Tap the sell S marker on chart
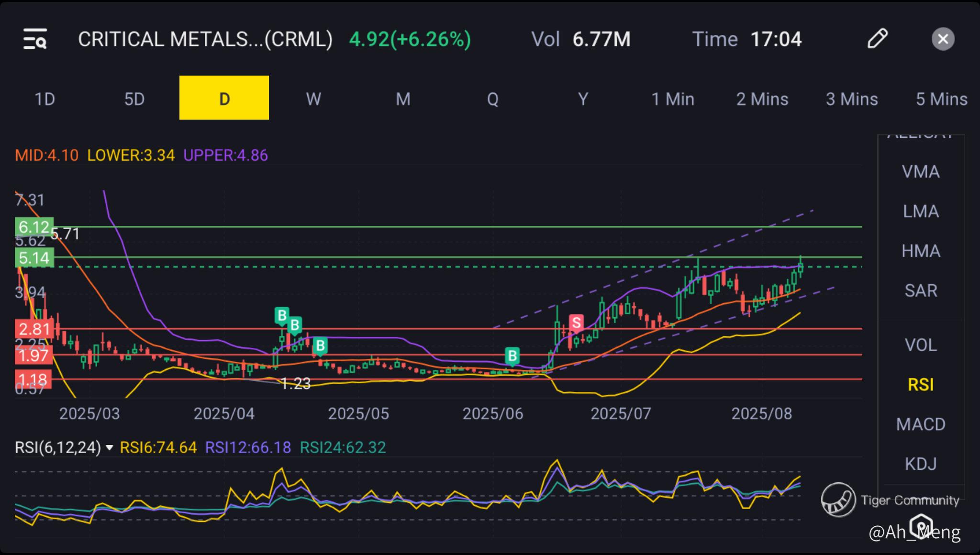The height and width of the screenshot is (555, 980). coord(576,323)
